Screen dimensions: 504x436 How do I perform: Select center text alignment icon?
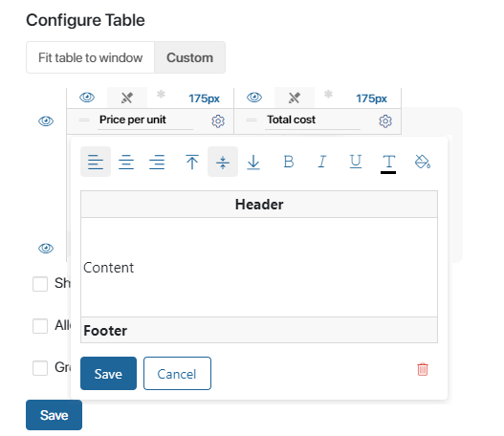pyautogui.click(x=126, y=162)
